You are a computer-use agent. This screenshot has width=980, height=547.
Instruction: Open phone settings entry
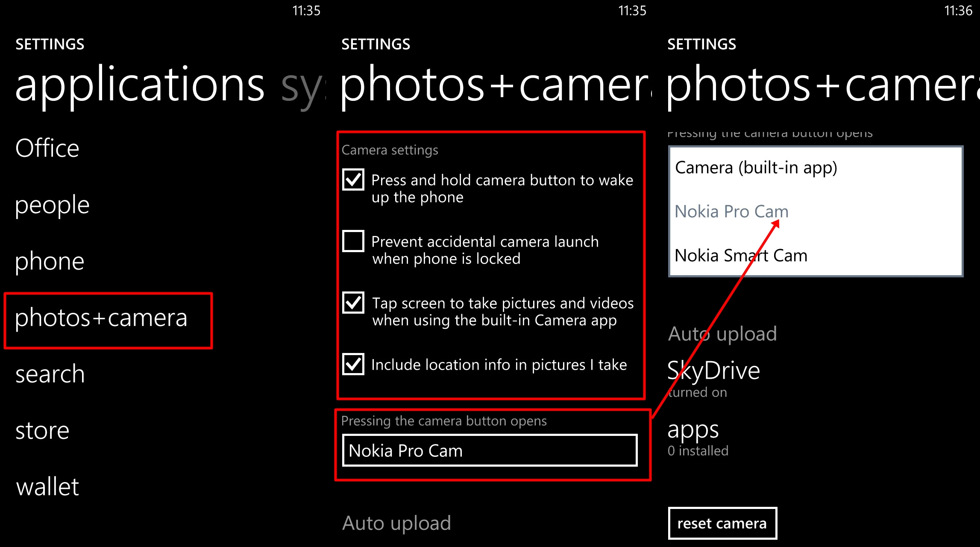pyautogui.click(x=50, y=262)
